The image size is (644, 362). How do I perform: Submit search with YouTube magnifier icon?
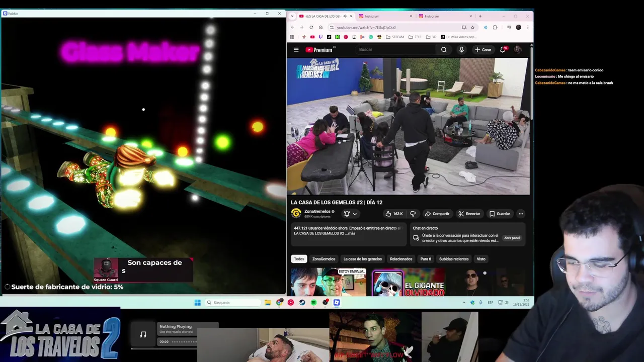444,50
